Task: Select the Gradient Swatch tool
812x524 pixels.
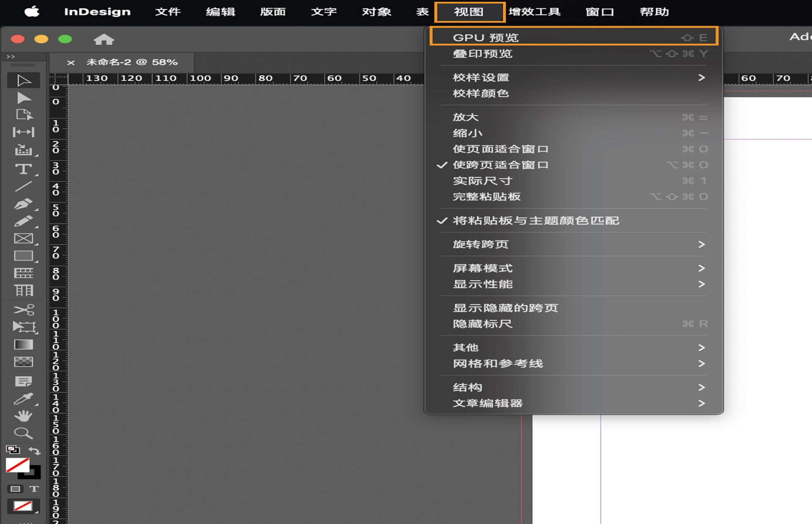Action: pyautogui.click(x=24, y=344)
